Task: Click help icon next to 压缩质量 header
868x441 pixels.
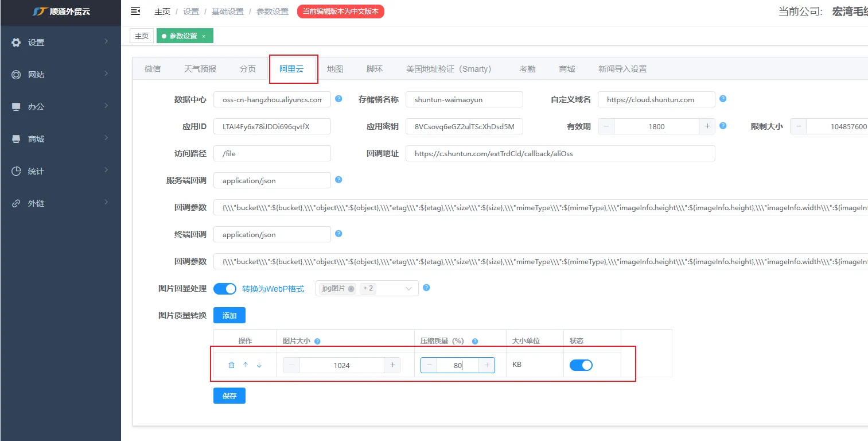Action: click(x=475, y=341)
